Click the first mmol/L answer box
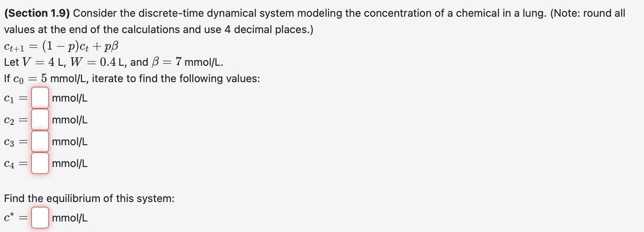Screen dimensions: 644x232 (x=40, y=98)
